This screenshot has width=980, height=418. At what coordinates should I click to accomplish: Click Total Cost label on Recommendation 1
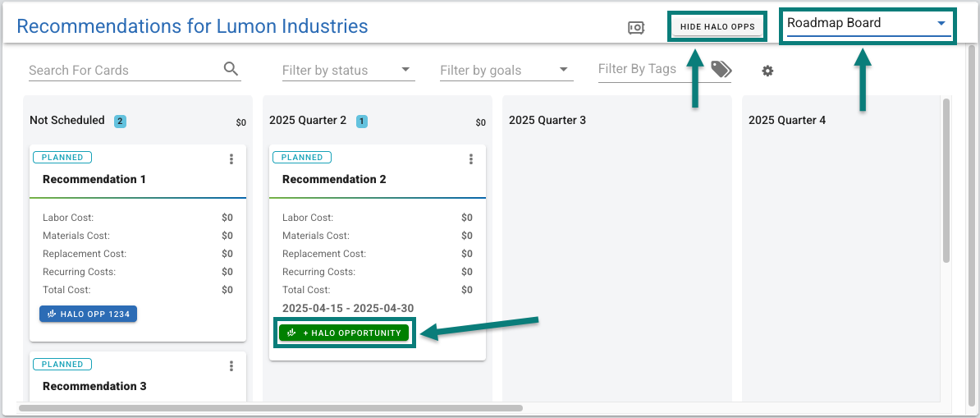pyautogui.click(x=66, y=290)
